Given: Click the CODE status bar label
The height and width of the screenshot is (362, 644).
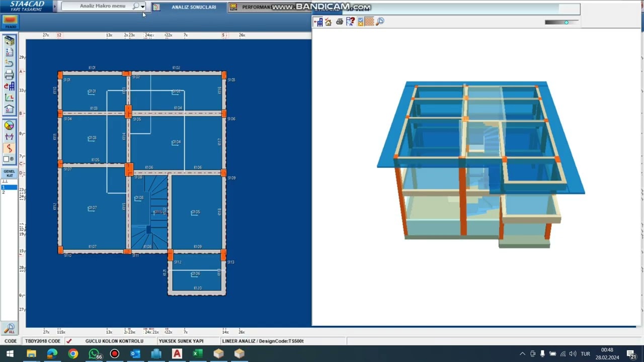Looking at the screenshot, I should (11, 341).
